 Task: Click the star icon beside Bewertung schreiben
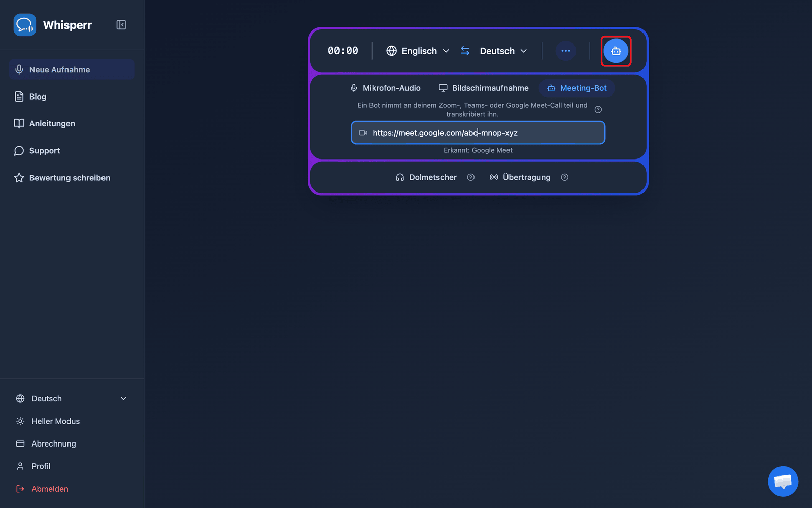click(19, 178)
